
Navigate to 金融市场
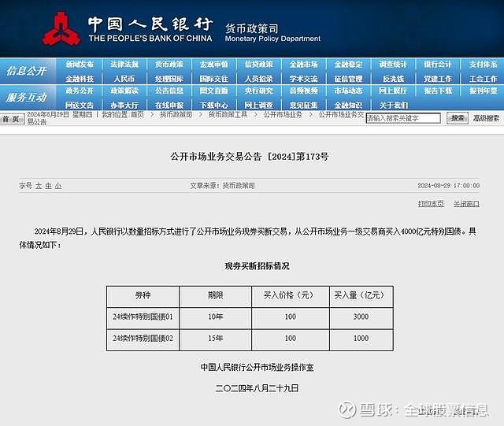303,65
